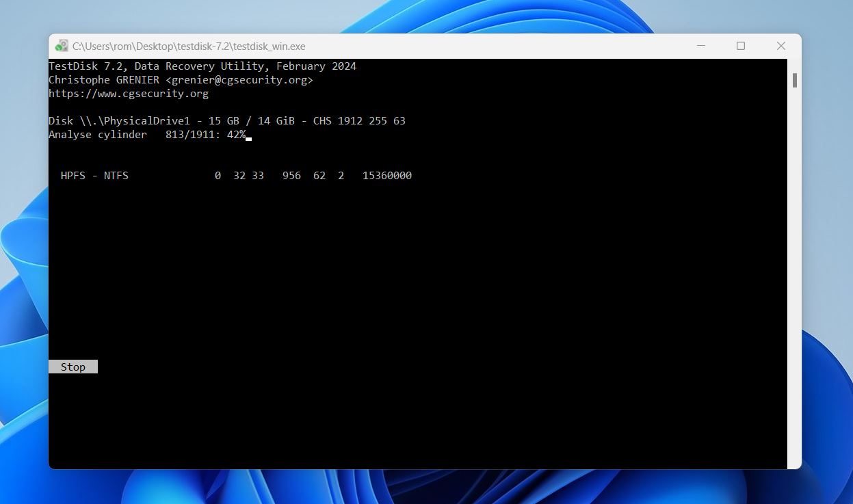Image resolution: width=853 pixels, height=504 pixels.
Task: Select the HPFS - NTFS partition entry
Action: click(x=94, y=175)
